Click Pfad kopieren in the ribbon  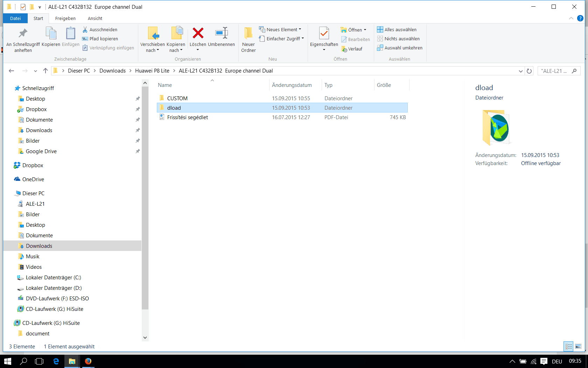tap(100, 39)
